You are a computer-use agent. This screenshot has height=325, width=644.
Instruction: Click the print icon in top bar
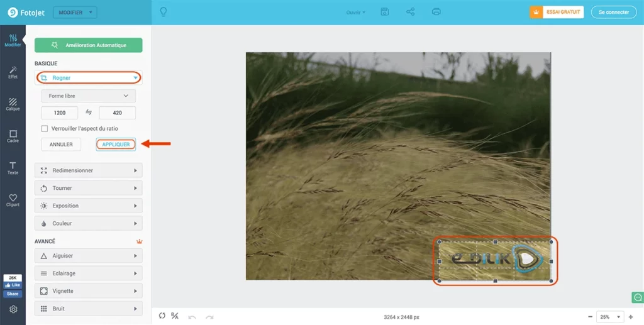click(436, 12)
